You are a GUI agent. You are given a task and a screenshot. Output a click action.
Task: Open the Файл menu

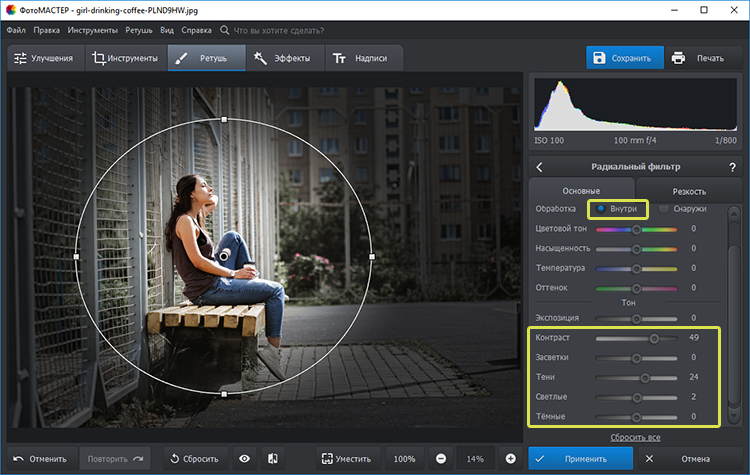coord(16,32)
